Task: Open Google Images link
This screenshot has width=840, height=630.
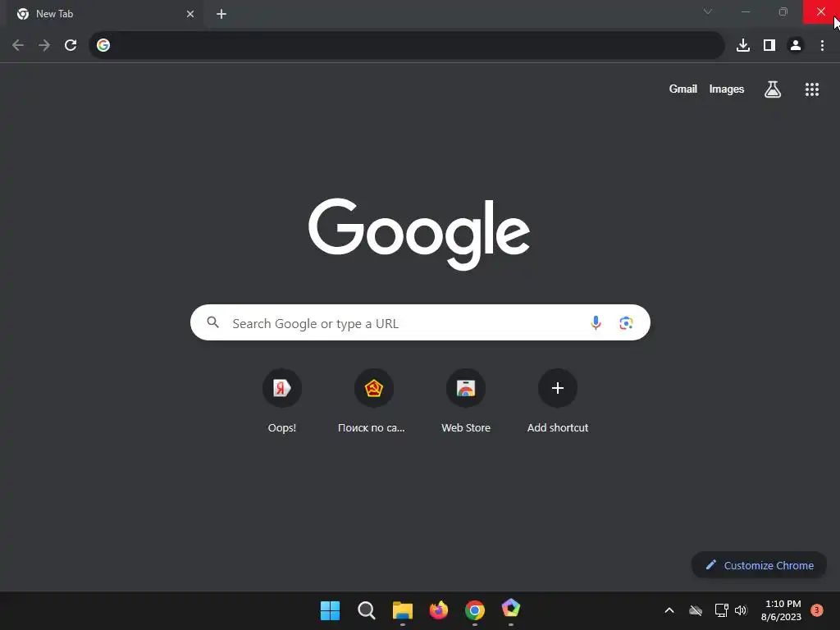Action: [x=727, y=89]
